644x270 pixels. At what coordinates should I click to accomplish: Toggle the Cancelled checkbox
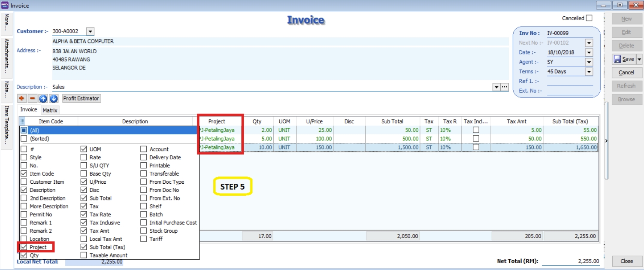coord(589,18)
